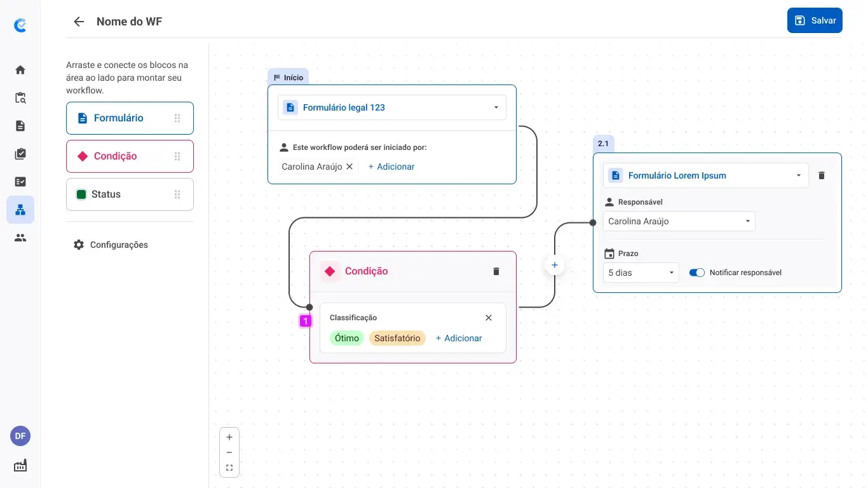Screen dimensions: 868x488
Task: Select the Status block in the panel
Action: pos(130,194)
